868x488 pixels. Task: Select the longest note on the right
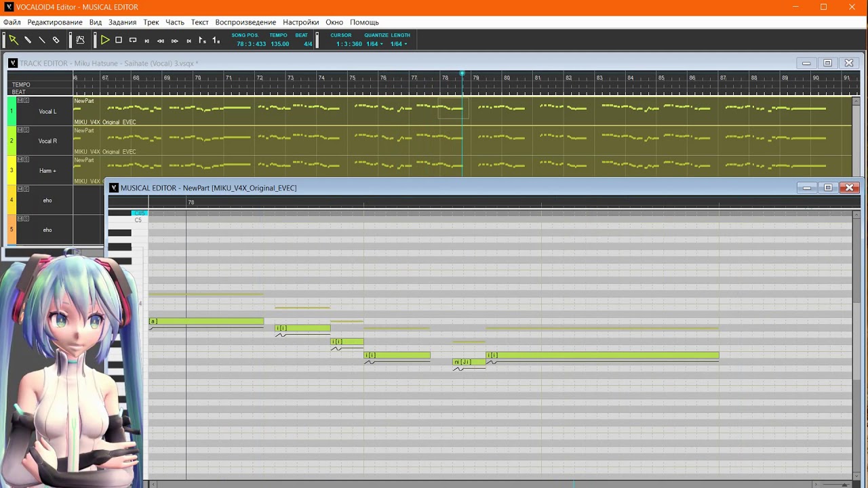(x=602, y=355)
